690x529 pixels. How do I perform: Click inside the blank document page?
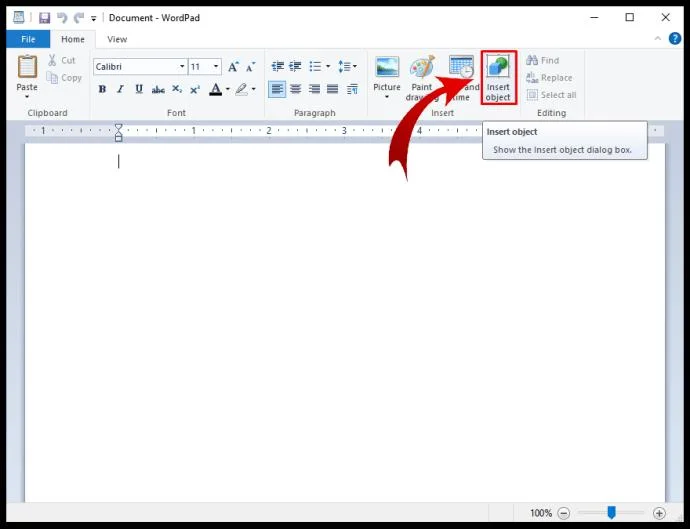click(x=345, y=323)
